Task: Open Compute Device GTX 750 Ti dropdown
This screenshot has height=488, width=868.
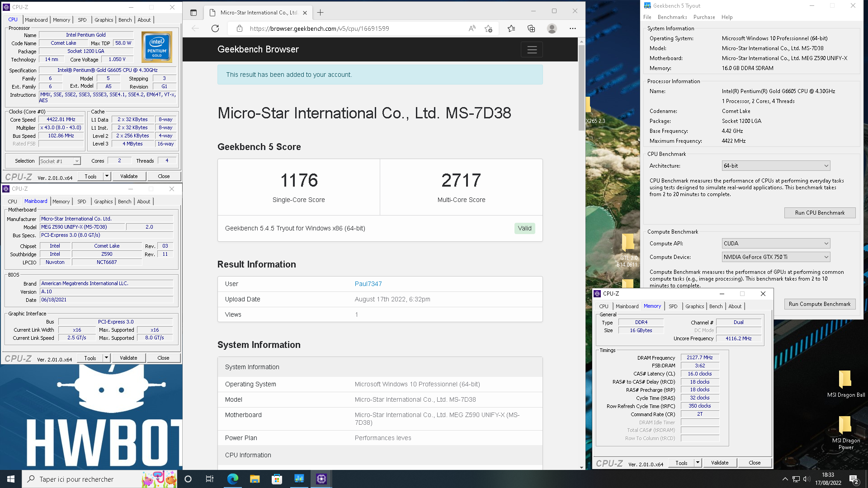Action: click(776, 257)
